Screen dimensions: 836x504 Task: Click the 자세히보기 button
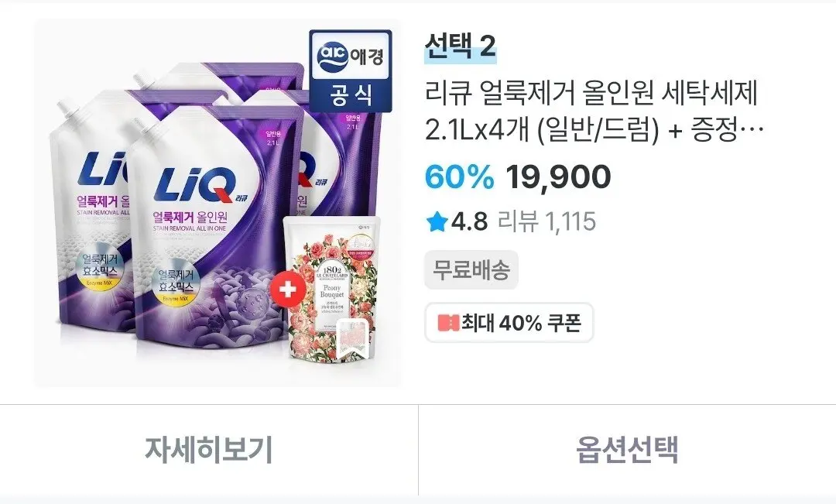coord(209,450)
